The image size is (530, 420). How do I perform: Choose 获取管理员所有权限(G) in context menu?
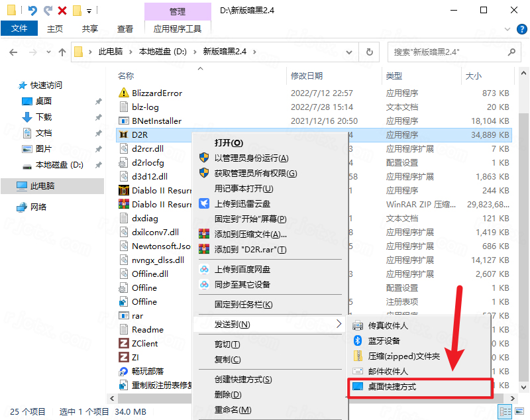(x=256, y=173)
